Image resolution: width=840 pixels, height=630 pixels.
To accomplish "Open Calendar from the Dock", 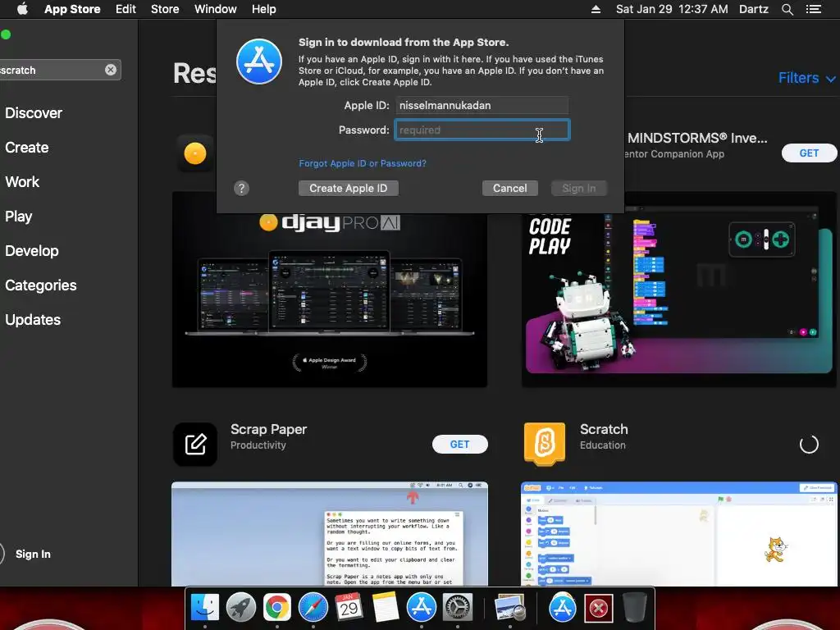I will click(x=349, y=608).
